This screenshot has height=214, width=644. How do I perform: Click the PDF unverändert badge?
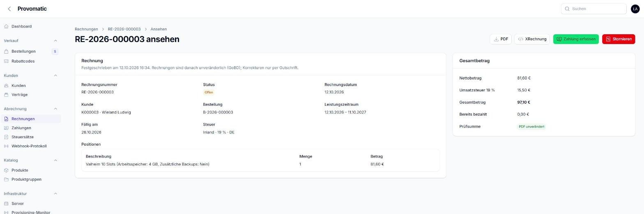[531, 127]
